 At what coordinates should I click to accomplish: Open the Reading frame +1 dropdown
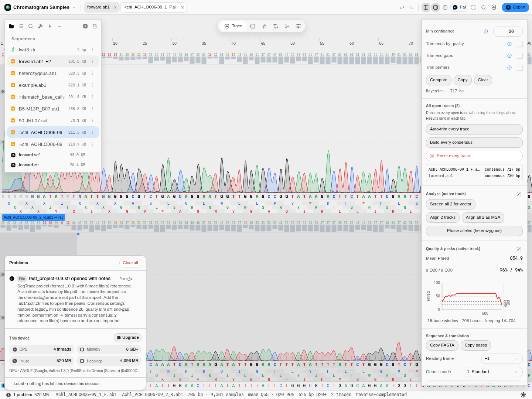pos(502,359)
